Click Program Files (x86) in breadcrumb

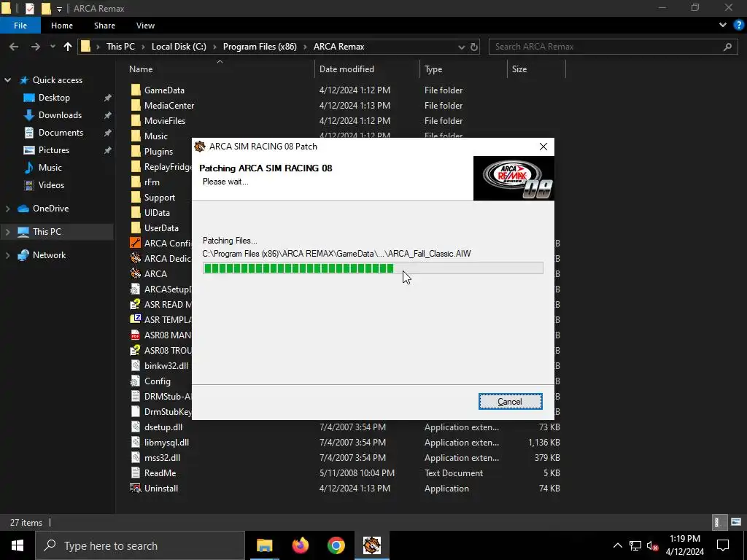coord(260,47)
